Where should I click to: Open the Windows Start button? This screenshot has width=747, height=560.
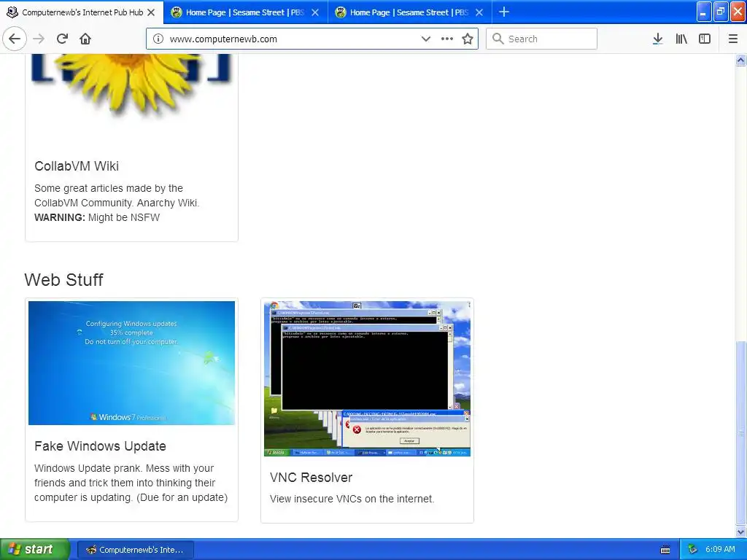(x=35, y=550)
